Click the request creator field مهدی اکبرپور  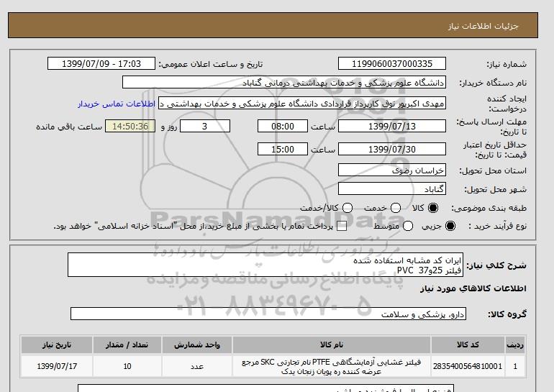point(302,104)
